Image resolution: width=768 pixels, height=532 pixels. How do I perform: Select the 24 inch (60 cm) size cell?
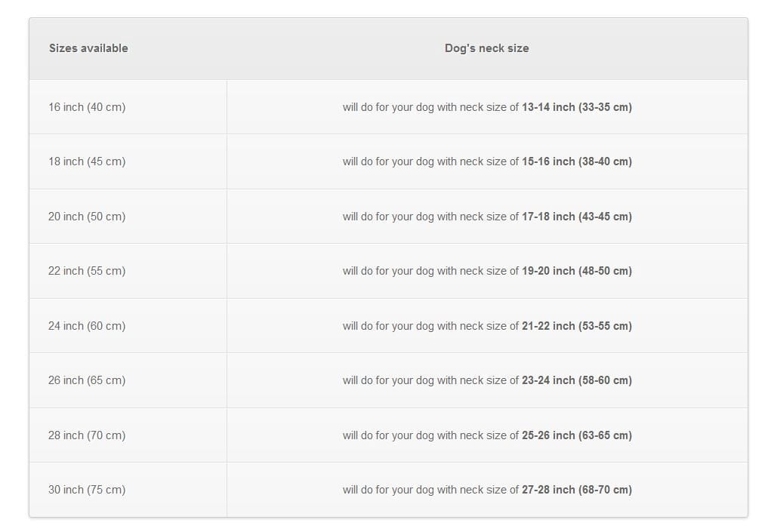click(87, 326)
